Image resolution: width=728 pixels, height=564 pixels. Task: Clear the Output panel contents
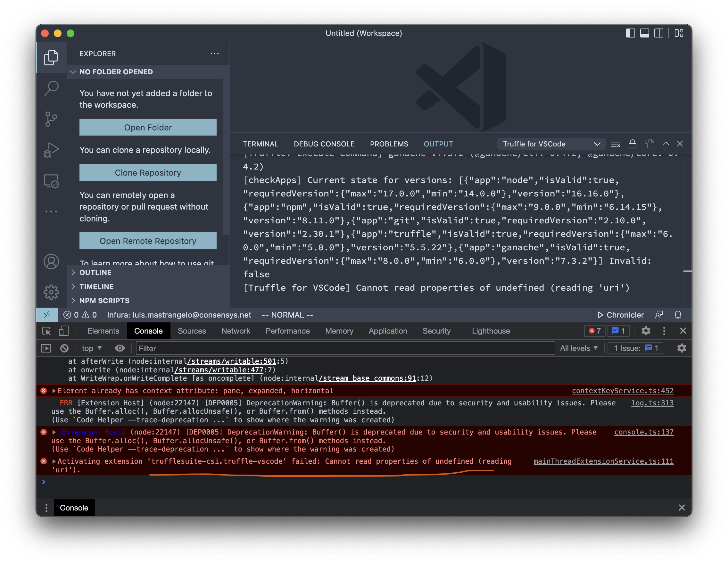(616, 144)
